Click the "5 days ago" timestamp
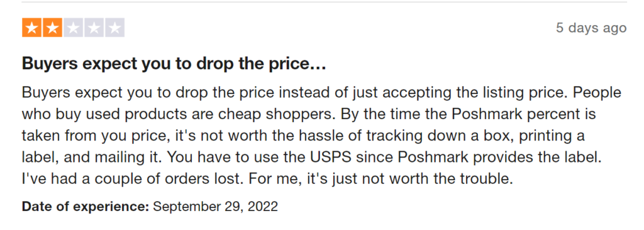 [x=591, y=28]
